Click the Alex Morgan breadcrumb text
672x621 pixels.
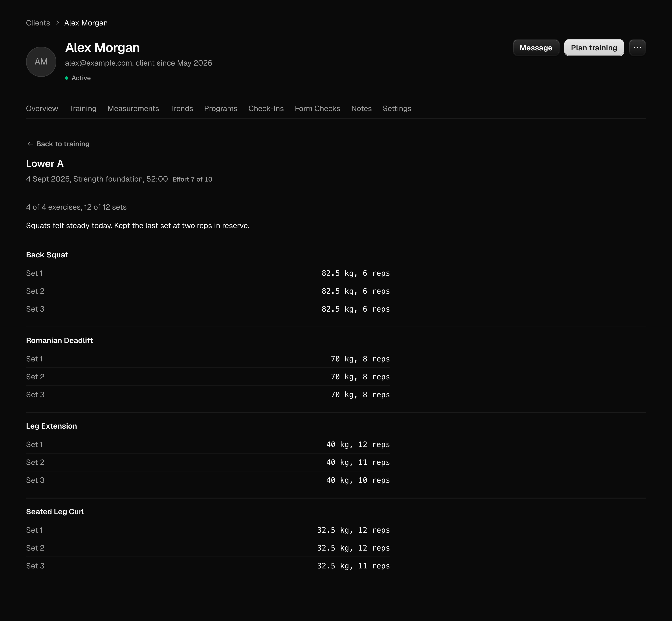tap(86, 23)
